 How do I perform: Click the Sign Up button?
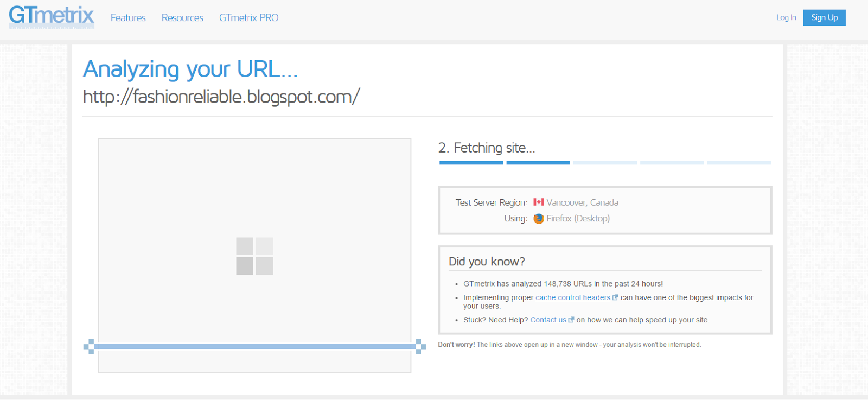[824, 17]
